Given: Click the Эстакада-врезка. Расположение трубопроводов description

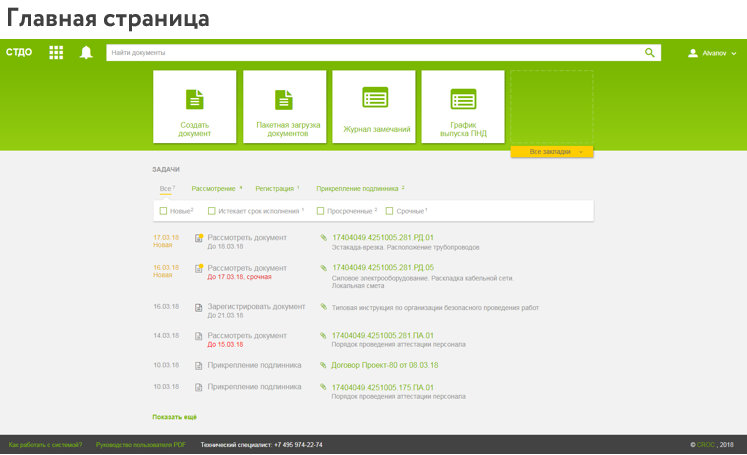Looking at the screenshot, I should point(405,247).
